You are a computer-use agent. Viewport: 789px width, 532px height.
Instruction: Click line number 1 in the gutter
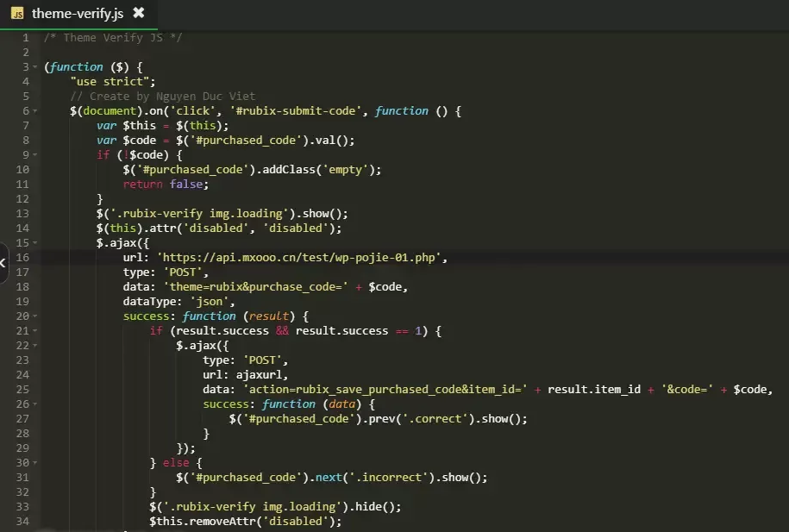point(25,38)
